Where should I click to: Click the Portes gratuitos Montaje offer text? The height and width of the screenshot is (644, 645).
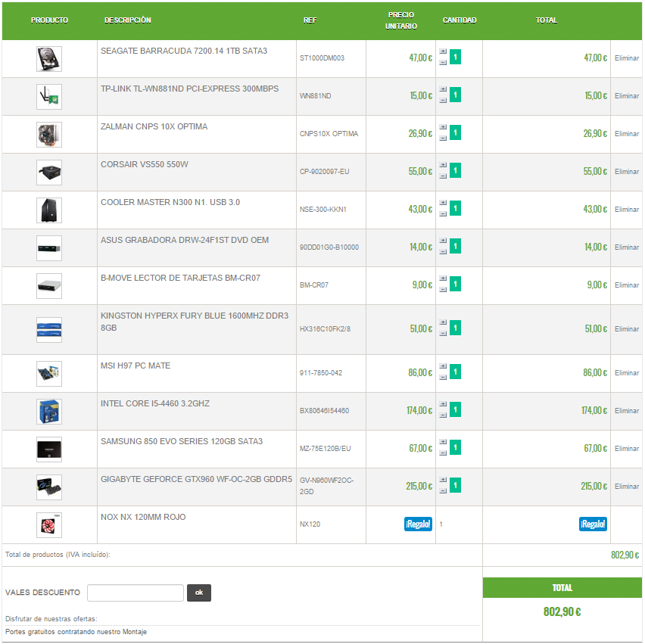(x=76, y=632)
